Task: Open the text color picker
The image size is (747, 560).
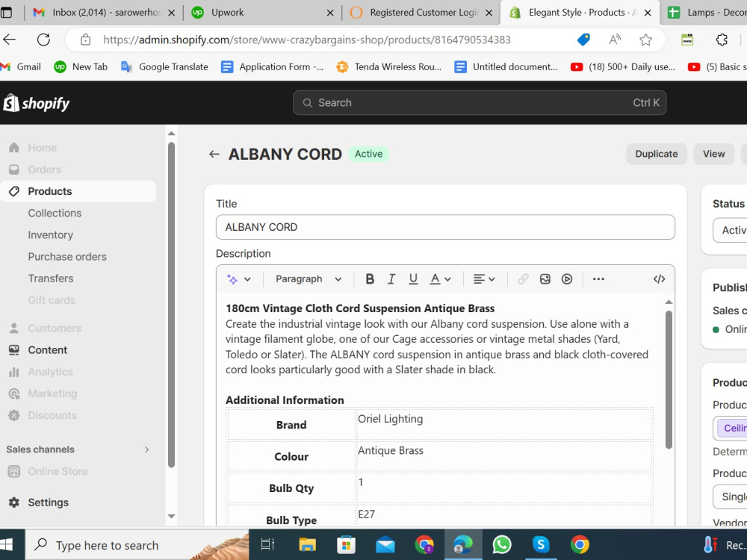Action: tap(440, 279)
